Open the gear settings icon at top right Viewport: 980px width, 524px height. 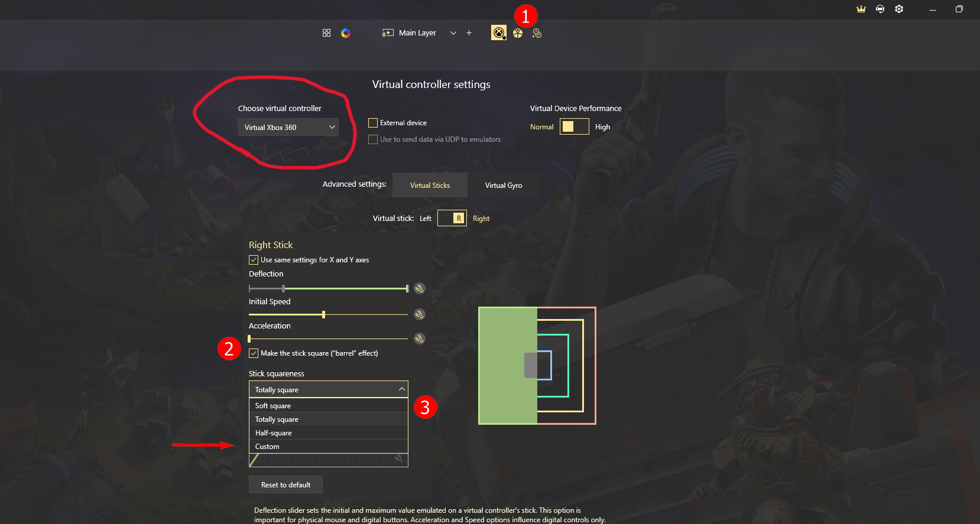tap(899, 9)
